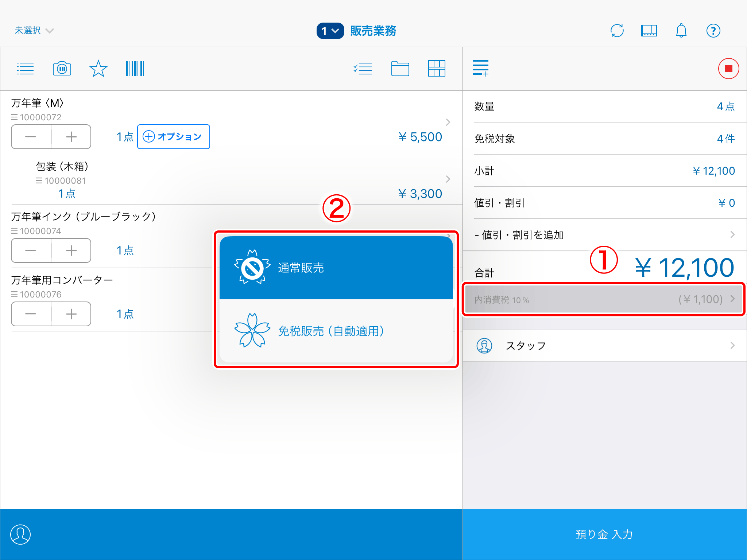Select 通常販売 option

[336, 268]
